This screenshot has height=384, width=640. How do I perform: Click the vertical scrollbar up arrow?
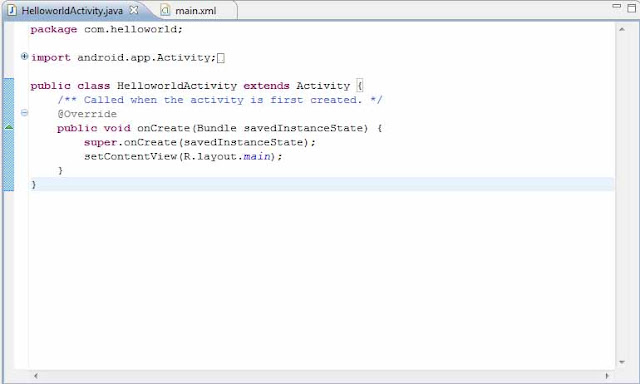point(622,29)
